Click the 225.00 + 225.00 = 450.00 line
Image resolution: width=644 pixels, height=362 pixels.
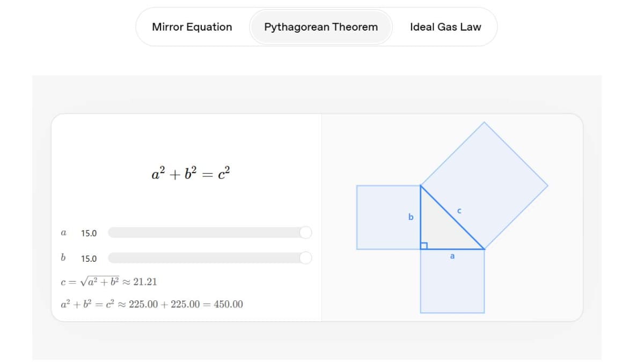point(152,304)
